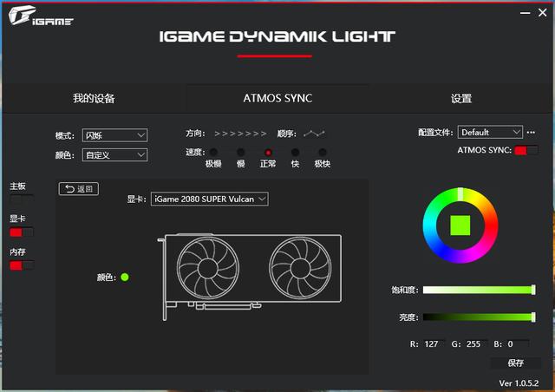
Task: Select 正常 speed option
Action: [x=268, y=153]
